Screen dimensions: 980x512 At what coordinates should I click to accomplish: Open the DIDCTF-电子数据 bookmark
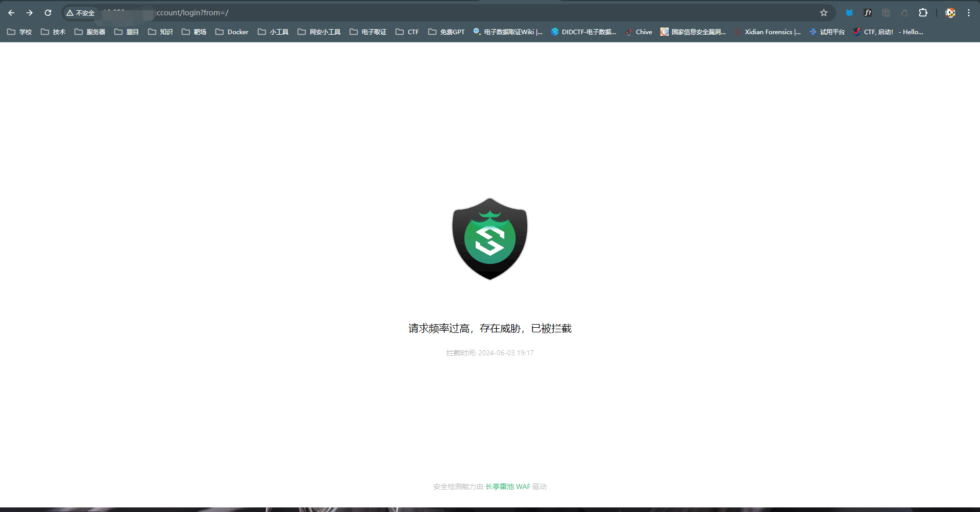(584, 32)
